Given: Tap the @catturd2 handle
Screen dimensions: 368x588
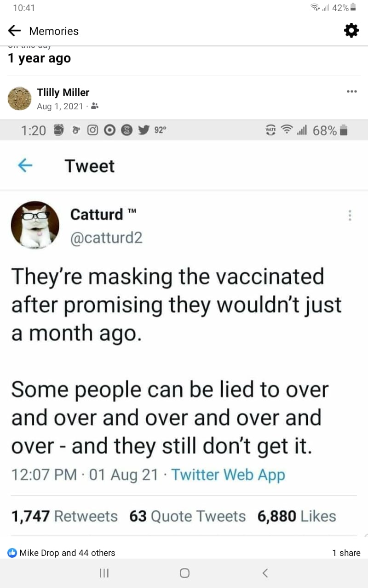Looking at the screenshot, I should pos(106,237).
